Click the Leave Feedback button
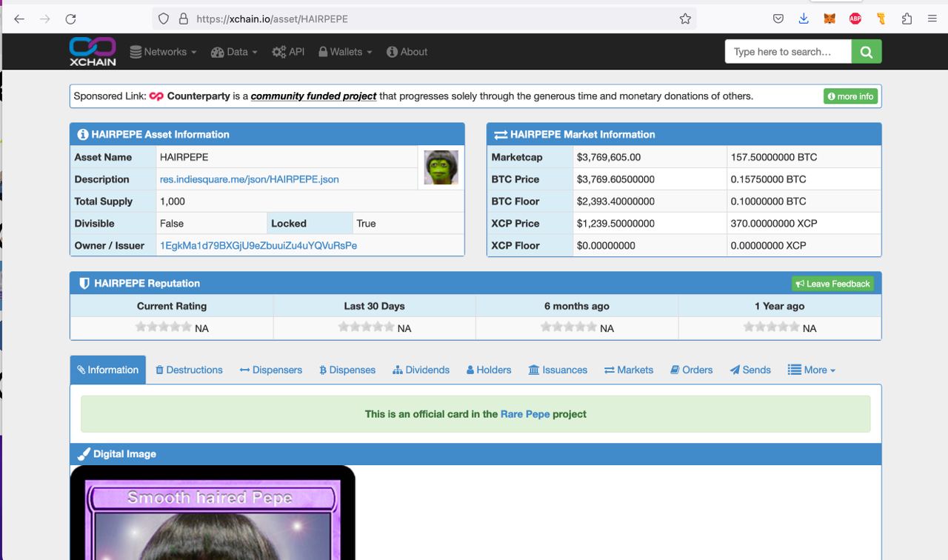This screenshot has height=560, width=948. [832, 284]
